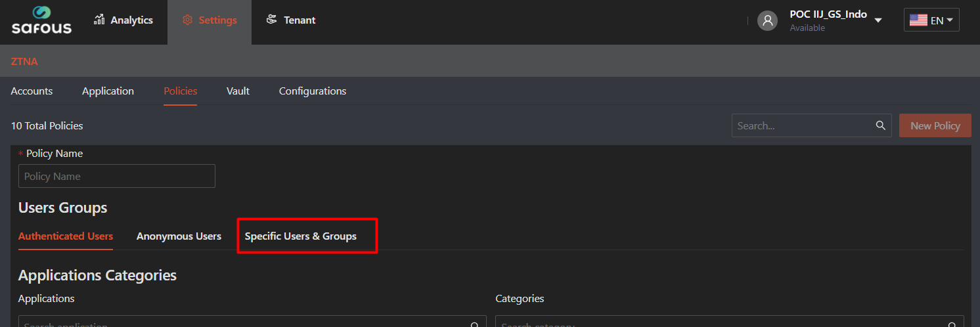
Task: Click the Settings gear icon
Action: 187,20
